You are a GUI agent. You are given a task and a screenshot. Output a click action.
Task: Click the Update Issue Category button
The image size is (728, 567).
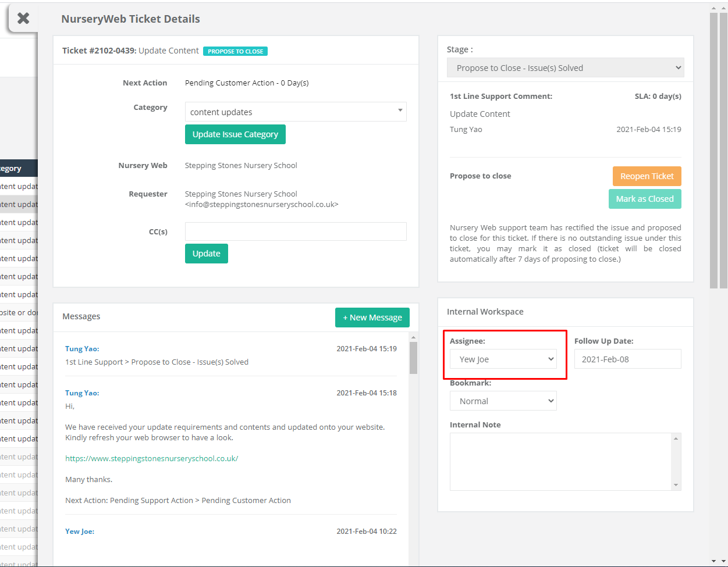point(235,134)
